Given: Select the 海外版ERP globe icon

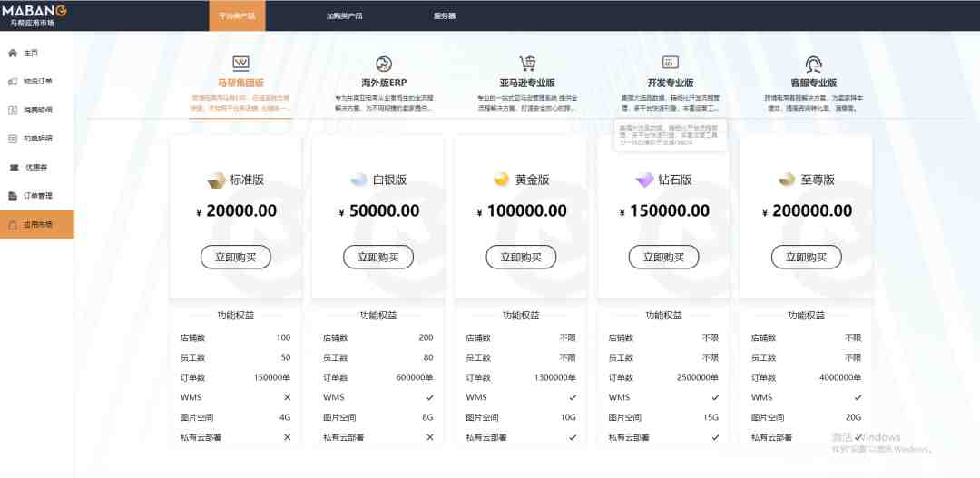Looking at the screenshot, I should click(x=384, y=63).
